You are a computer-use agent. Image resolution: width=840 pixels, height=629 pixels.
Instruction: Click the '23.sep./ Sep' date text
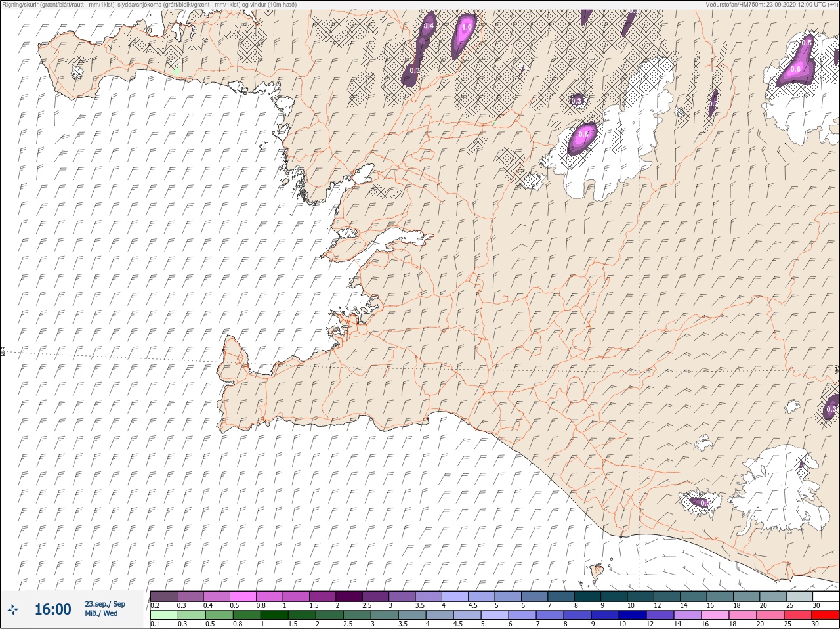point(104,604)
